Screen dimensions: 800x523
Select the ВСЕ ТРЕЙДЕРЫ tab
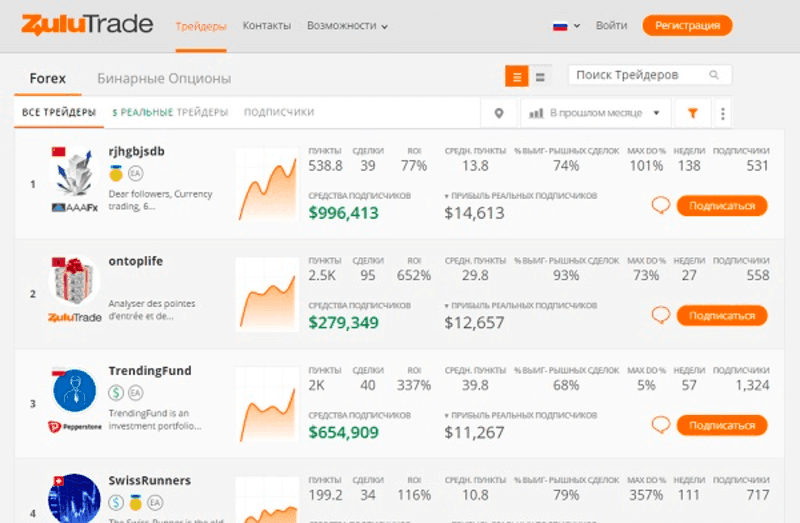(x=59, y=112)
